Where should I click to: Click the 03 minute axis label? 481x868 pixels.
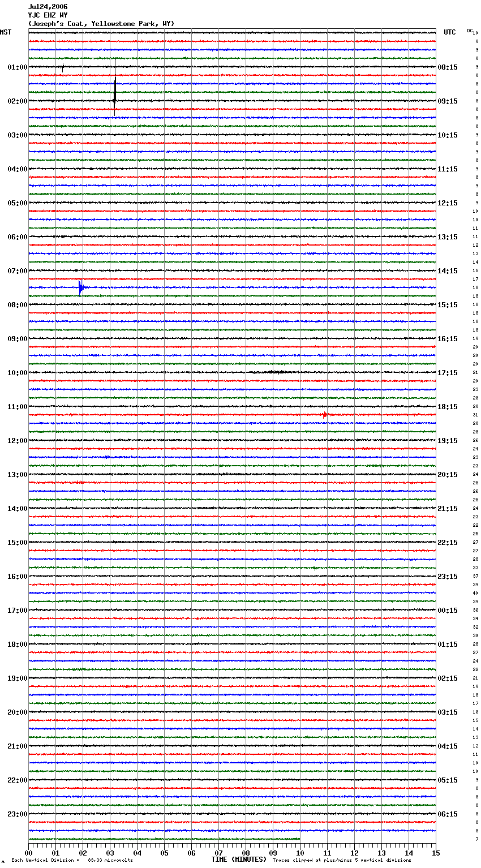(x=110, y=853)
